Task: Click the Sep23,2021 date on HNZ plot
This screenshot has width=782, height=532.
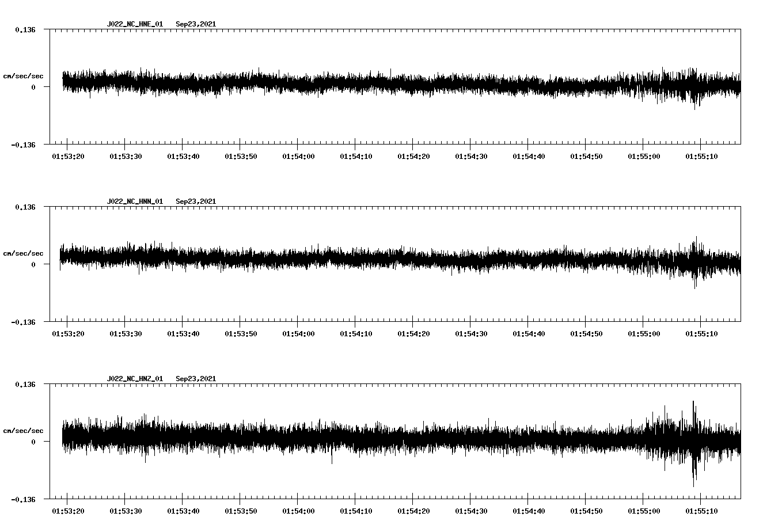Action: pos(196,379)
